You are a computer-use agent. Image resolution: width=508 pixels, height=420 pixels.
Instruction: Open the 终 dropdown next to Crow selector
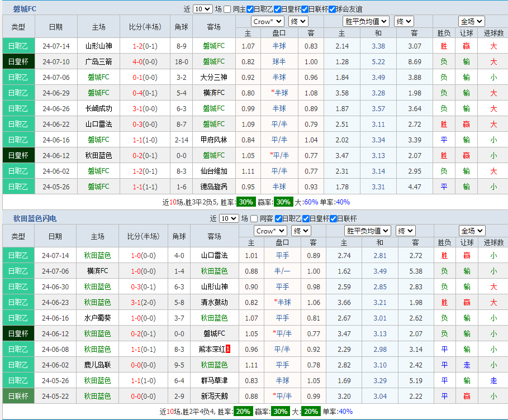tap(298, 21)
